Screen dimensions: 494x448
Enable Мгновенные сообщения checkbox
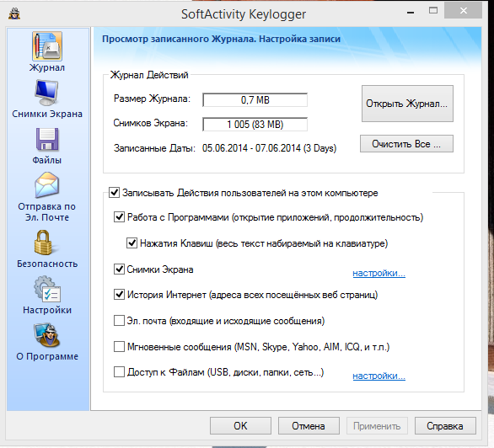pos(119,347)
